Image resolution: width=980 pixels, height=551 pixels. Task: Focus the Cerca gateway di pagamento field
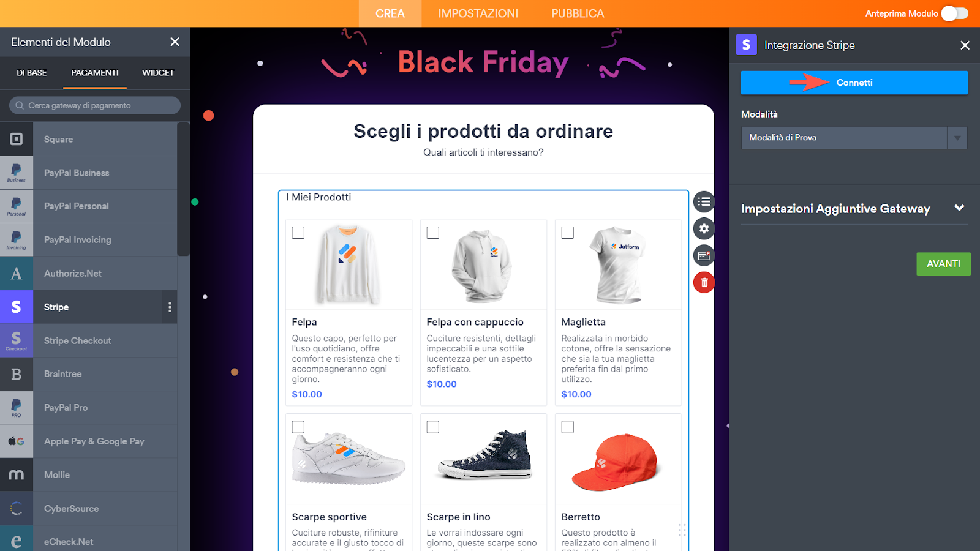pos(95,105)
